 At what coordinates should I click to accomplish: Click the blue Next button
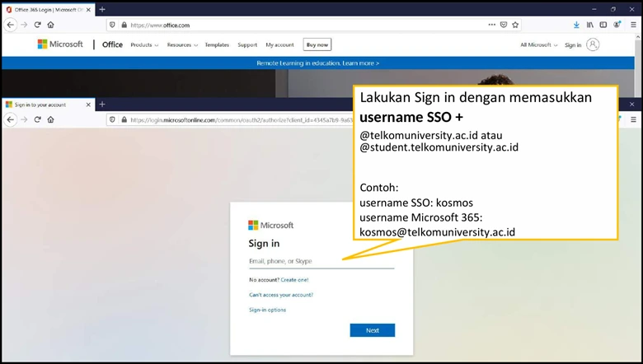373,330
